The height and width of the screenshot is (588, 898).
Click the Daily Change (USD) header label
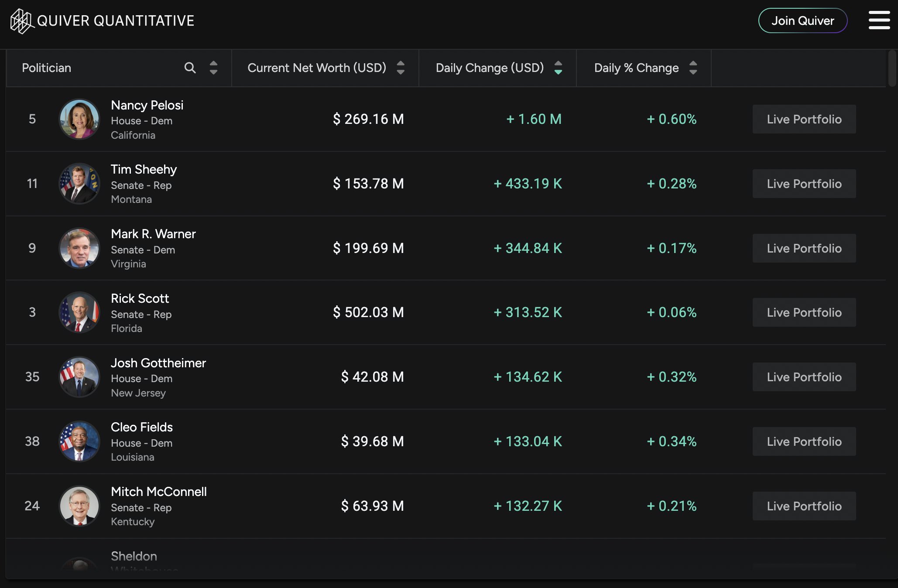pyautogui.click(x=490, y=68)
